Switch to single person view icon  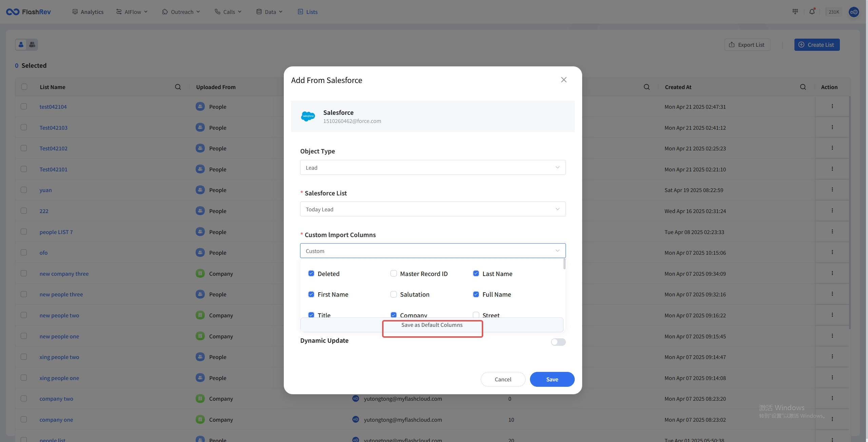pyautogui.click(x=21, y=44)
